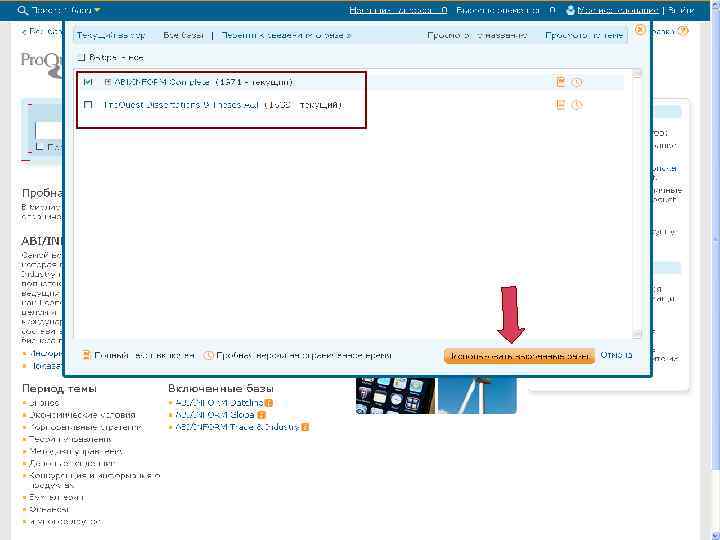Click the full text icon for ABI/INFORM Complete

tap(560, 82)
